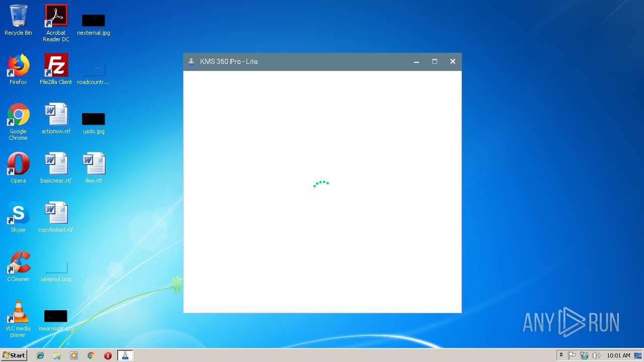The height and width of the screenshot is (362, 644).
Task: Click the Show desktop tray button
Action: click(638, 355)
